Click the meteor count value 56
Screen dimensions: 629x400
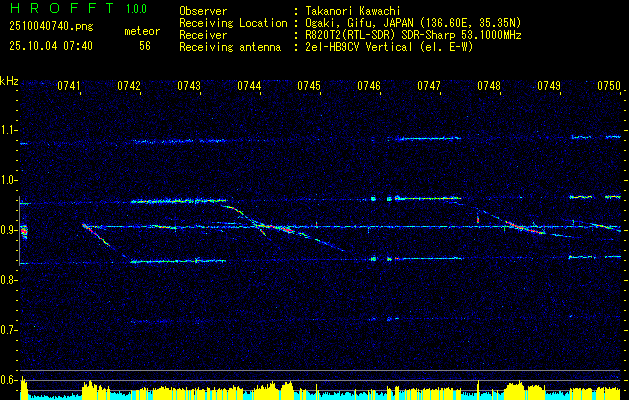(145, 46)
